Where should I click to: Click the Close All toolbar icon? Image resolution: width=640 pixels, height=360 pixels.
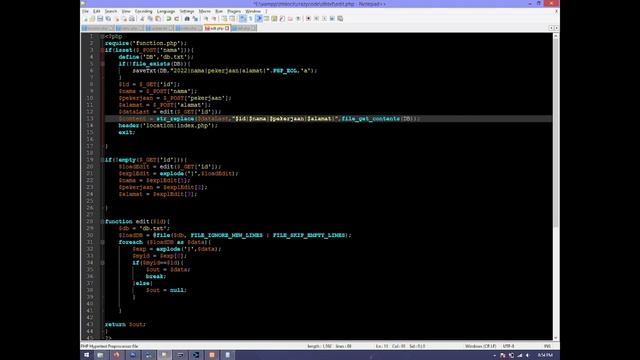click(124, 19)
